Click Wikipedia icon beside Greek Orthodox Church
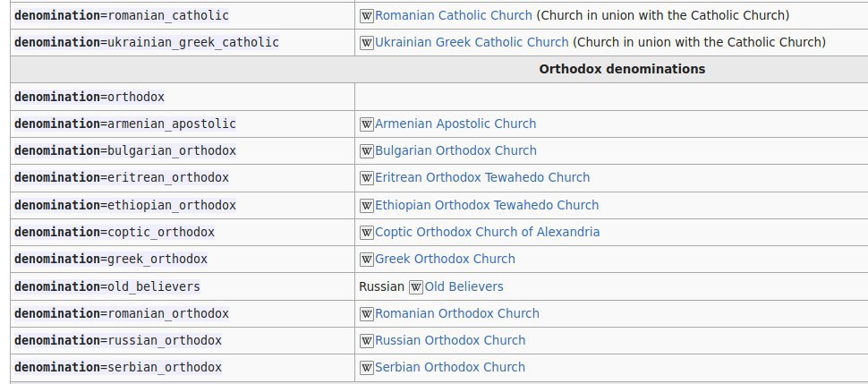The height and width of the screenshot is (384, 868). click(x=367, y=260)
